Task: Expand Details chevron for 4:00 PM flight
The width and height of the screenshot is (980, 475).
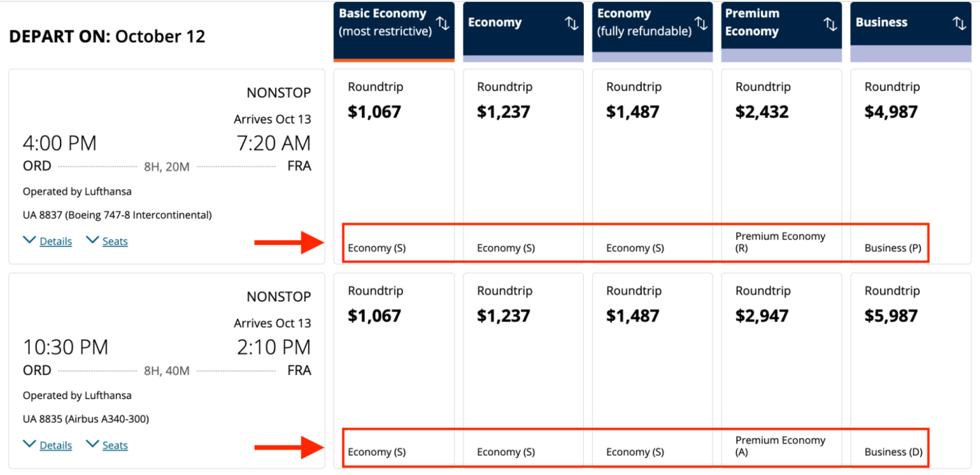Action: (x=29, y=240)
